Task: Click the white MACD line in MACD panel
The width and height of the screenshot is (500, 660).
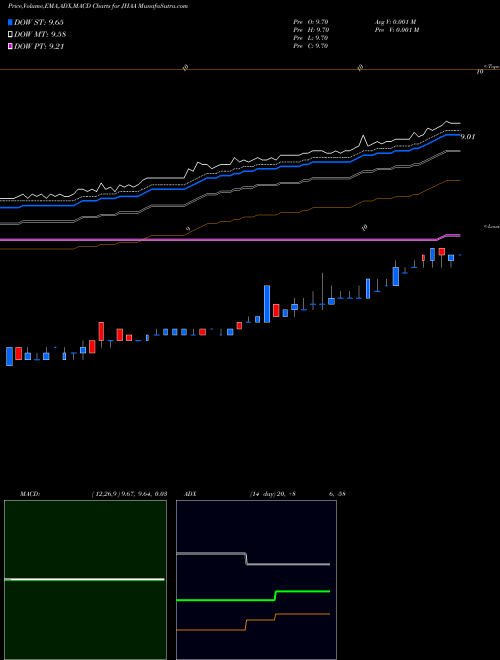Action: click(84, 580)
